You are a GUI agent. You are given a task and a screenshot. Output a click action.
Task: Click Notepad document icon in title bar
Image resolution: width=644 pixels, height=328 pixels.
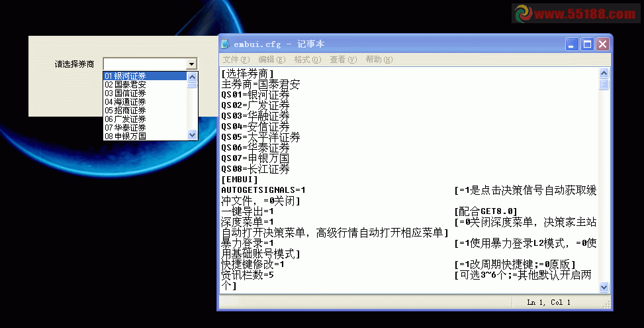(x=225, y=44)
